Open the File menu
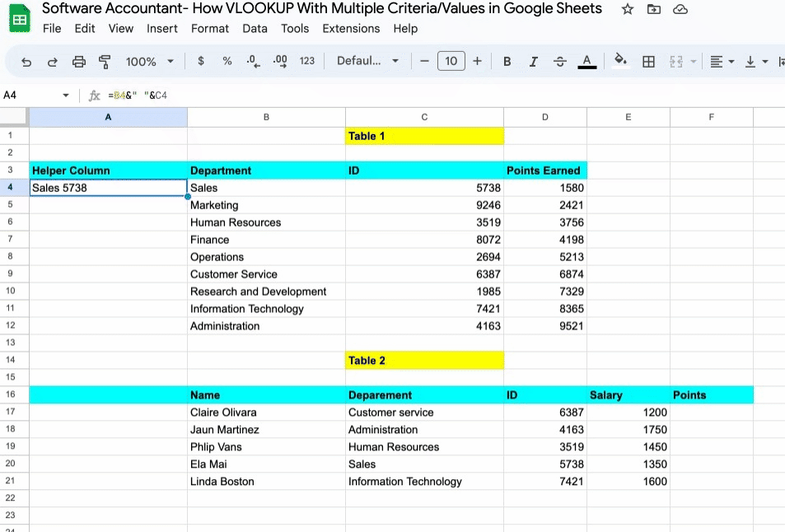 (x=52, y=29)
